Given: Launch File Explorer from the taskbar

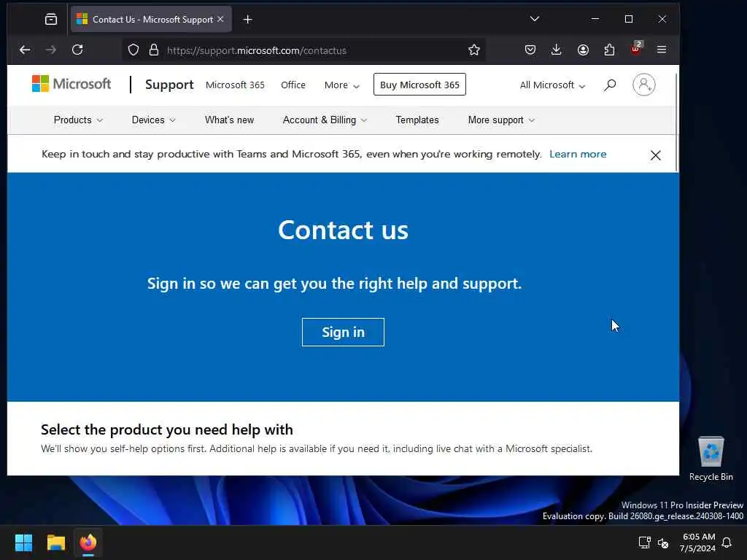Looking at the screenshot, I should (55, 542).
